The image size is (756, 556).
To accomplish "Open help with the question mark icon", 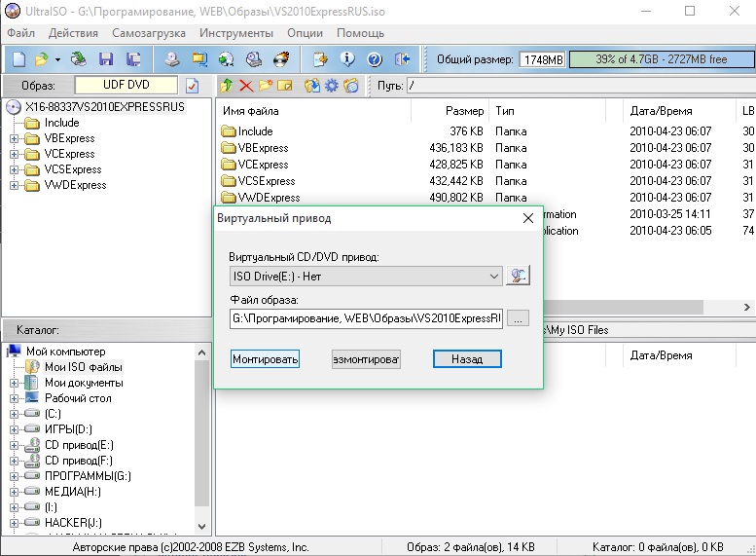I will point(375,59).
